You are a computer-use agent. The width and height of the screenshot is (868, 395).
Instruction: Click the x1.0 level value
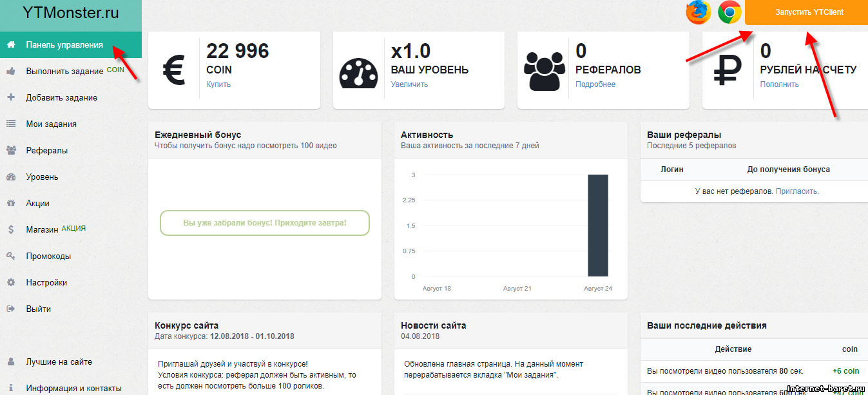411,51
